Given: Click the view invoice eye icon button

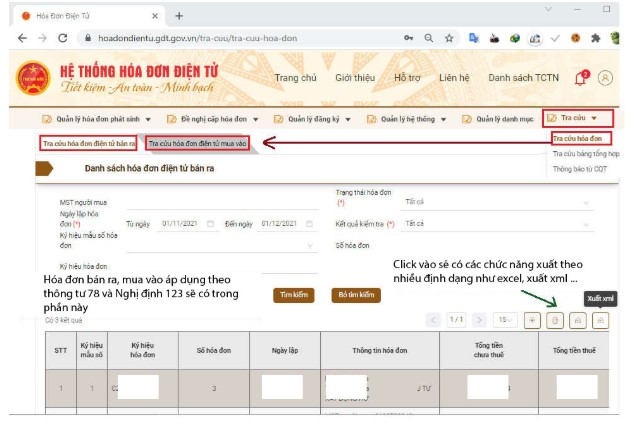Looking at the screenshot, I should (532, 321).
